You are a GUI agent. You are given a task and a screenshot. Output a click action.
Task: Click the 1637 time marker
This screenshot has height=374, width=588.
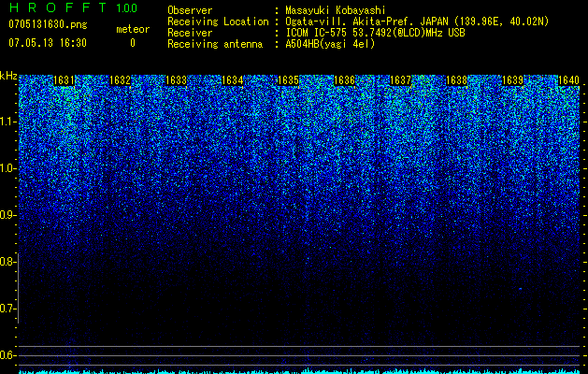coord(400,80)
